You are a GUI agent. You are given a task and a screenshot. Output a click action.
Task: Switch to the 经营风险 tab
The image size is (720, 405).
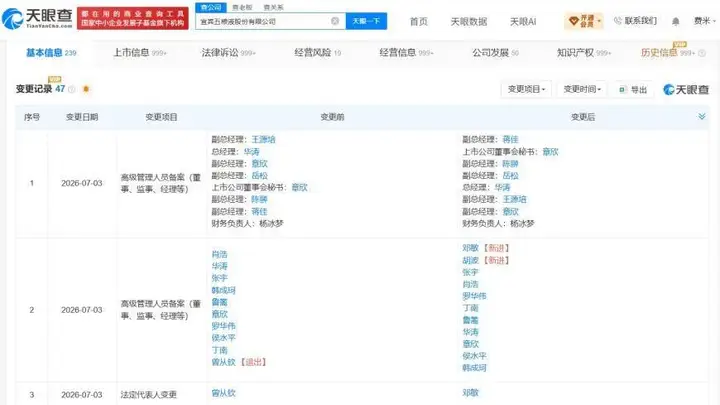(317, 53)
